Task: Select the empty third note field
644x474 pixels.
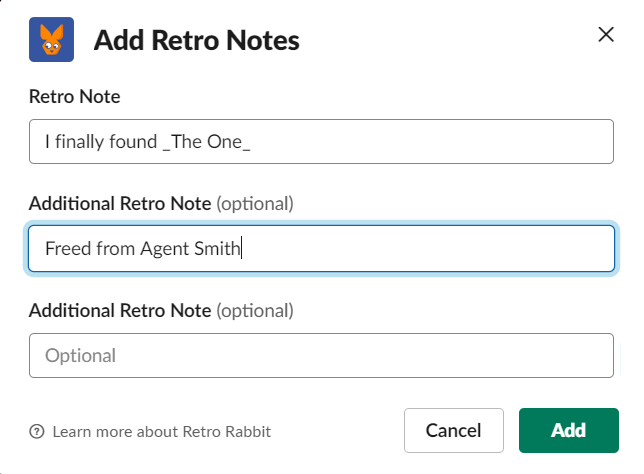Action: point(320,355)
